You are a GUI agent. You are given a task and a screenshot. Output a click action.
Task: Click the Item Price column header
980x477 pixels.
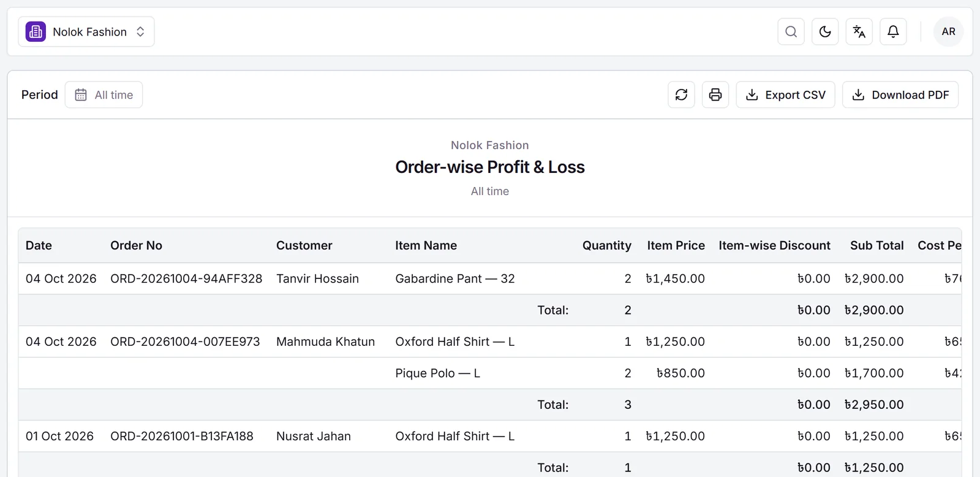pos(676,246)
